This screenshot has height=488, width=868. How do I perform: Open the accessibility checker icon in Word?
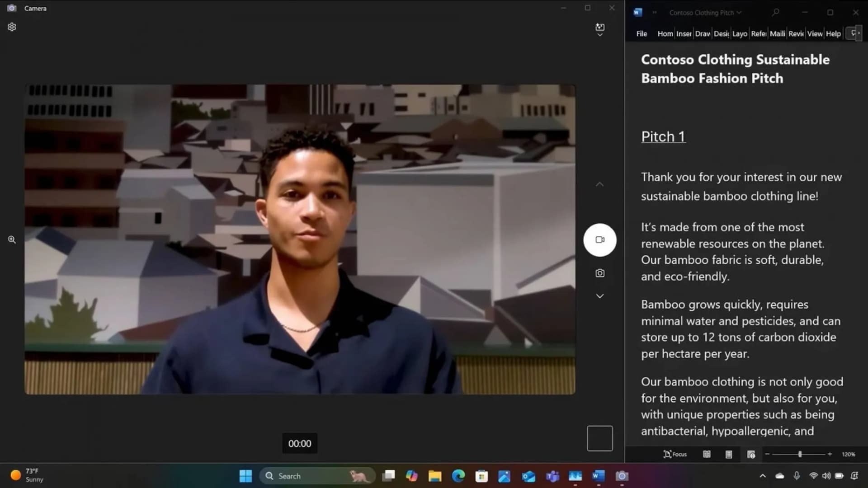click(751, 455)
